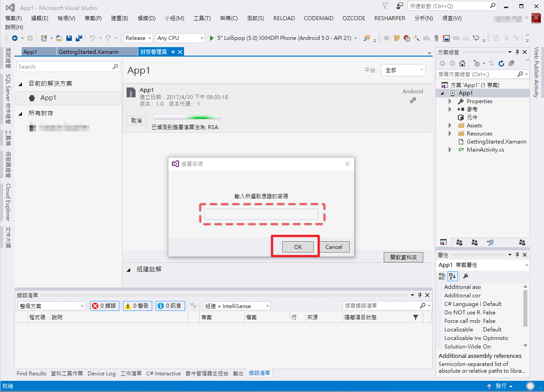Click Refresh icon in Solution Explorer toolbar
The image size is (544, 392).
tap(501, 64)
